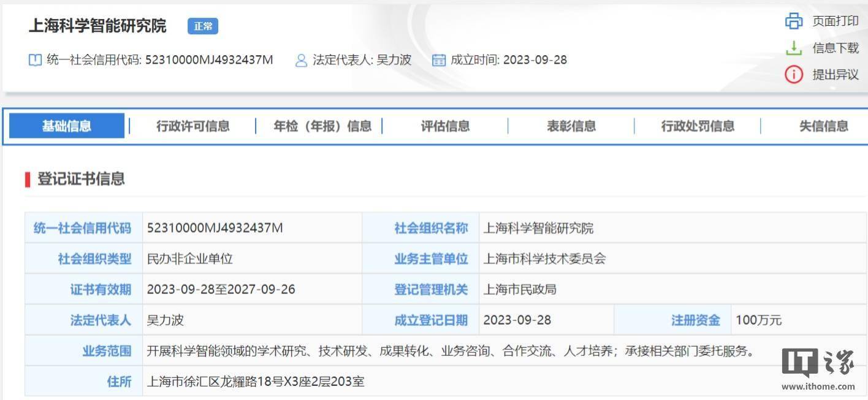Select the 基础信息 tab
The image size is (868, 400).
click(x=67, y=126)
